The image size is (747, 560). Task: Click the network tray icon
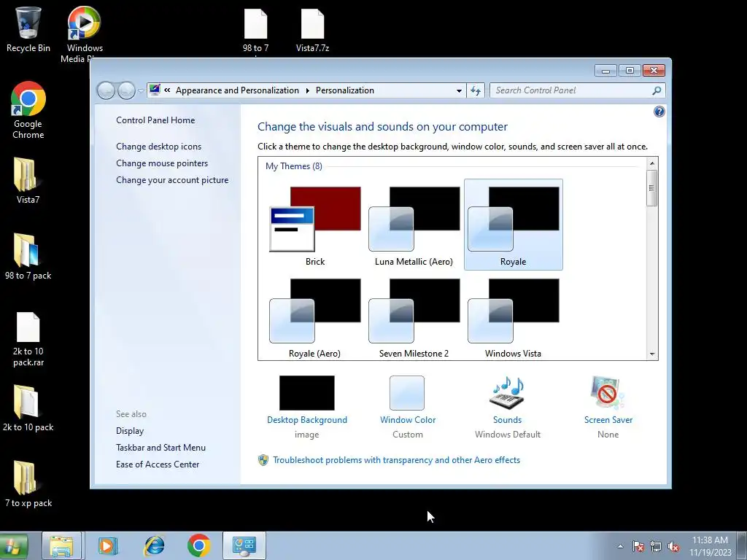coord(656,546)
